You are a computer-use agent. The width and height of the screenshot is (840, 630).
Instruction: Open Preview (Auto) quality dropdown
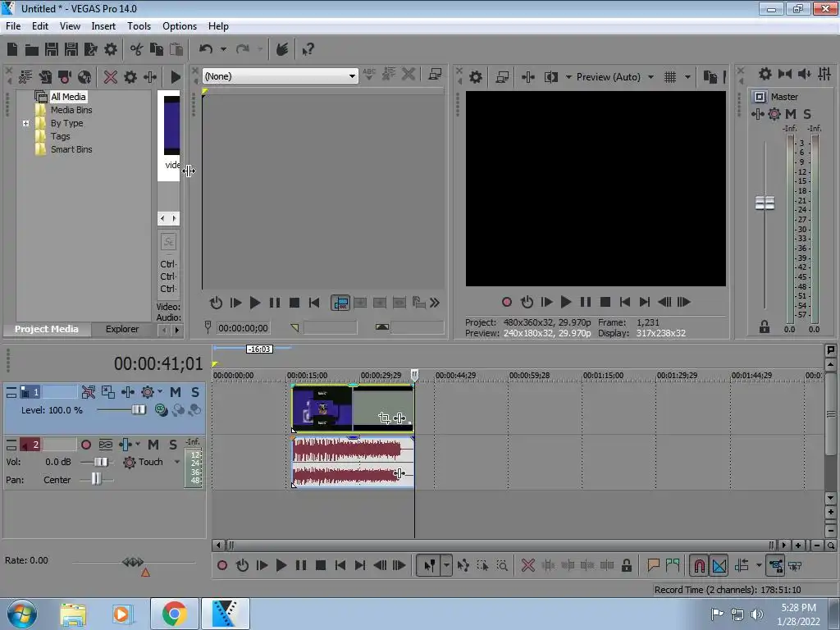pos(651,77)
